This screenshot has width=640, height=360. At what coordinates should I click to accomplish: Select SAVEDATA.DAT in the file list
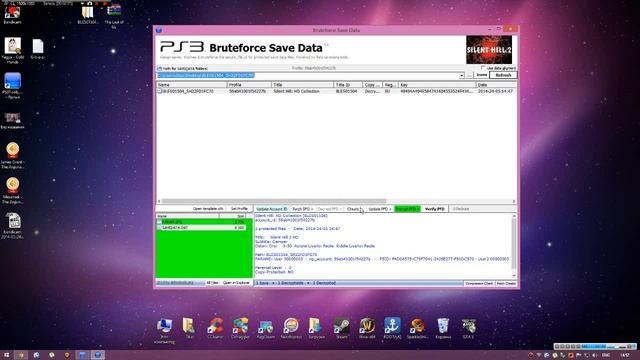(201, 227)
